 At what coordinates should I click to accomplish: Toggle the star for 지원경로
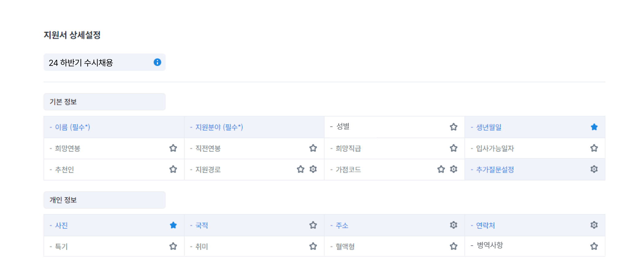pos(301,169)
